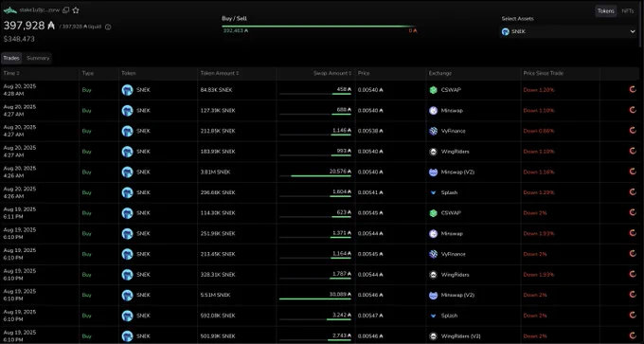
Task: Refresh the 114.30K SNEK trade row
Action: point(633,213)
